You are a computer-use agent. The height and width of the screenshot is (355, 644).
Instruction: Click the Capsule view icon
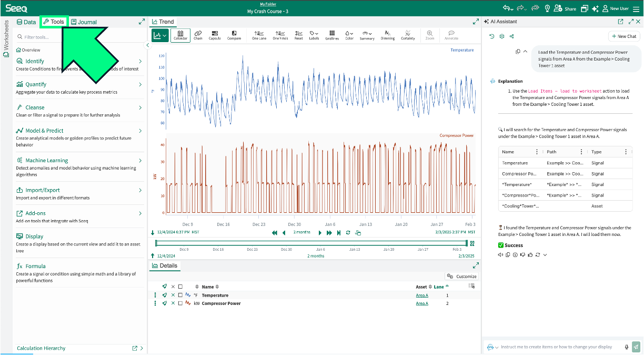[x=215, y=35]
